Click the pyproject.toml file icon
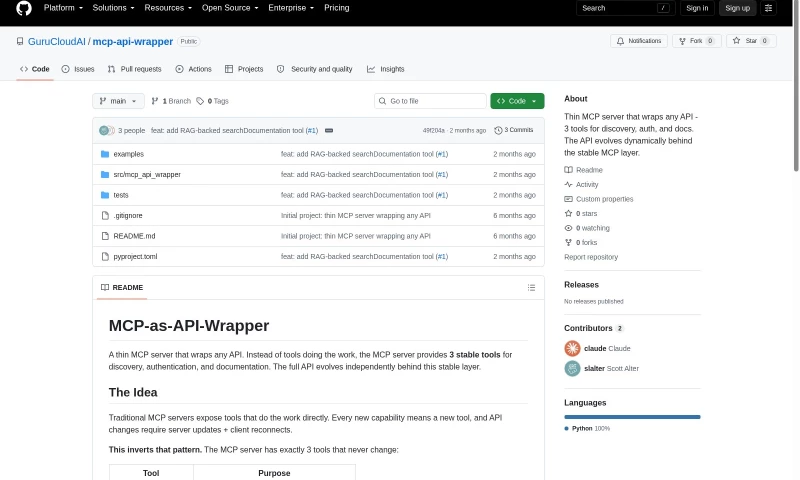The width and height of the screenshot is (800, 480). coord(105,257)
